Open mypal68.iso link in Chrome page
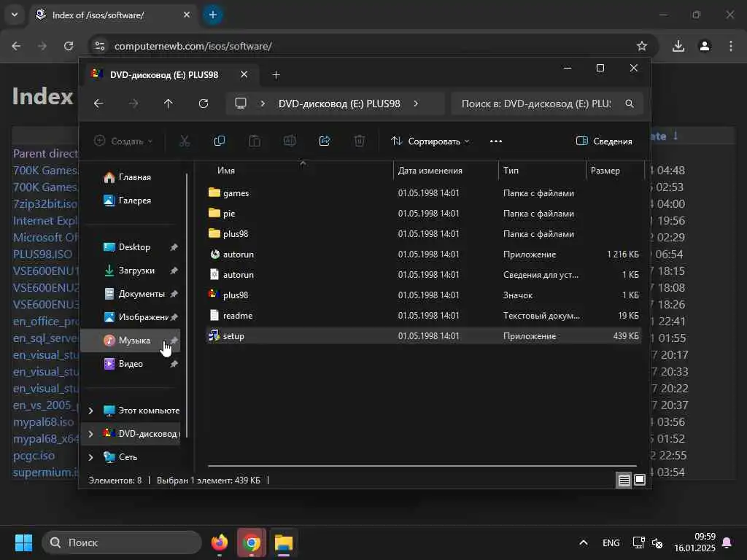747x560 pixels. click(x=43, y=422)
